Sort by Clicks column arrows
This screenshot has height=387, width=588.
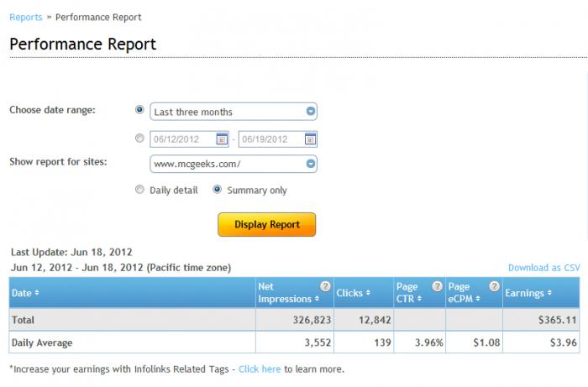368,293
